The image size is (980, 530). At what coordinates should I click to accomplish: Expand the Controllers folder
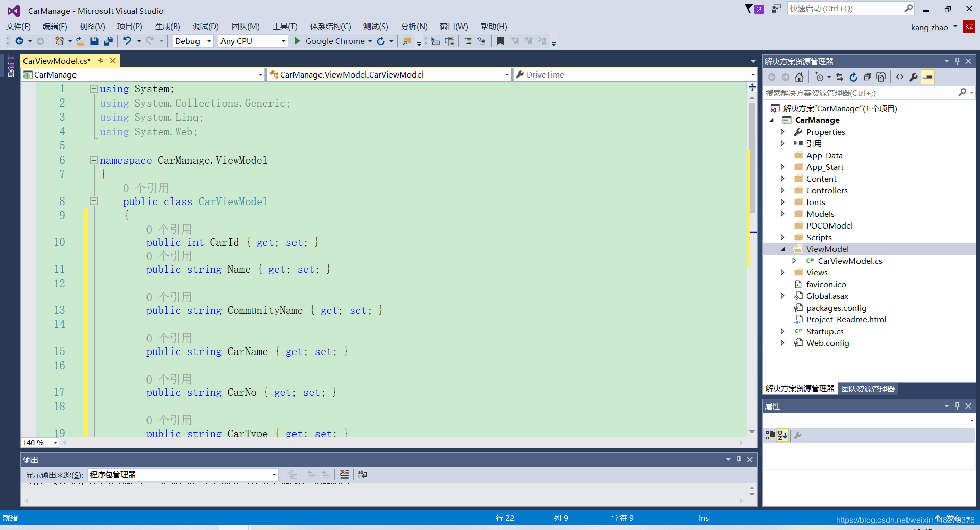pos(783,190)
